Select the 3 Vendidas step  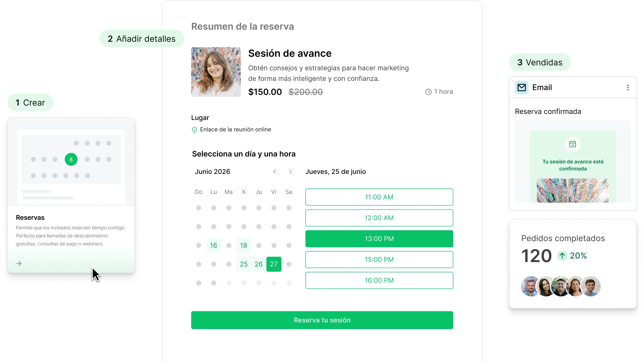coord(540,62)
